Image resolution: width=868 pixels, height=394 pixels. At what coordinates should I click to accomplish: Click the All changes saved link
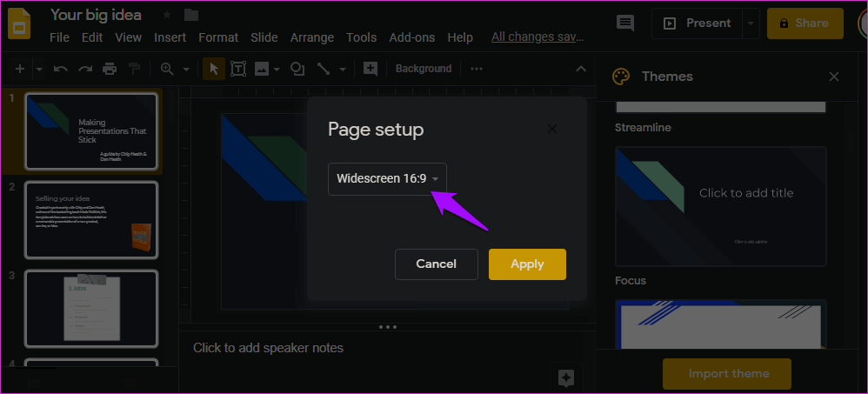[x=537, y=37]
